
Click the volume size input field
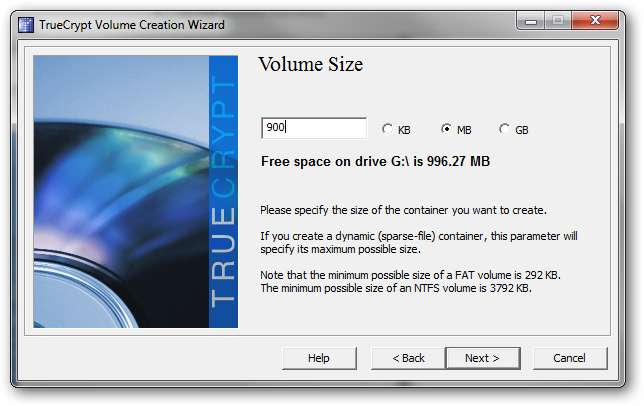314,128
